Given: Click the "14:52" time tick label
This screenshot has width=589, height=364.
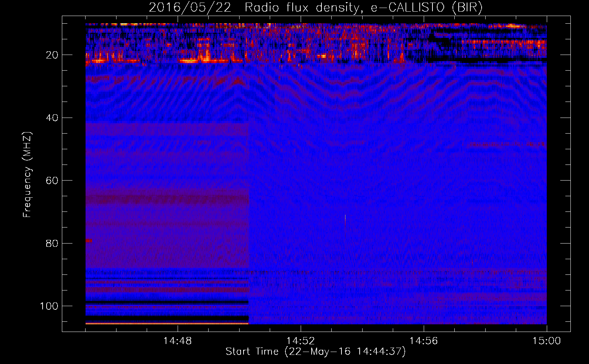Looking at the screenshot, I should (300, 341).
